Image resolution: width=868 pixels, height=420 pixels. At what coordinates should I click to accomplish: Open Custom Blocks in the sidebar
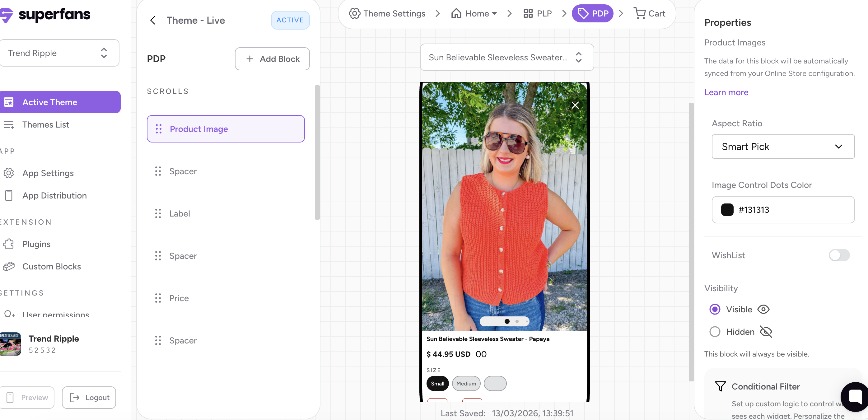click(x=51, y=266)
